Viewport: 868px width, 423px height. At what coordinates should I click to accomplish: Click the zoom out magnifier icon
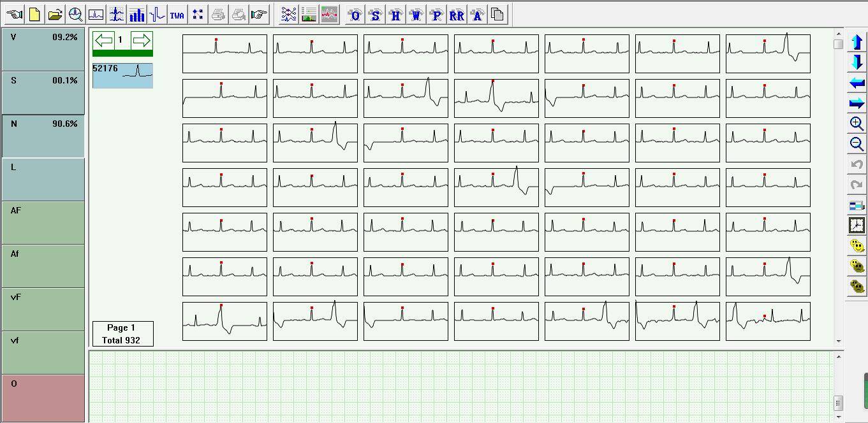click(857, 144)
